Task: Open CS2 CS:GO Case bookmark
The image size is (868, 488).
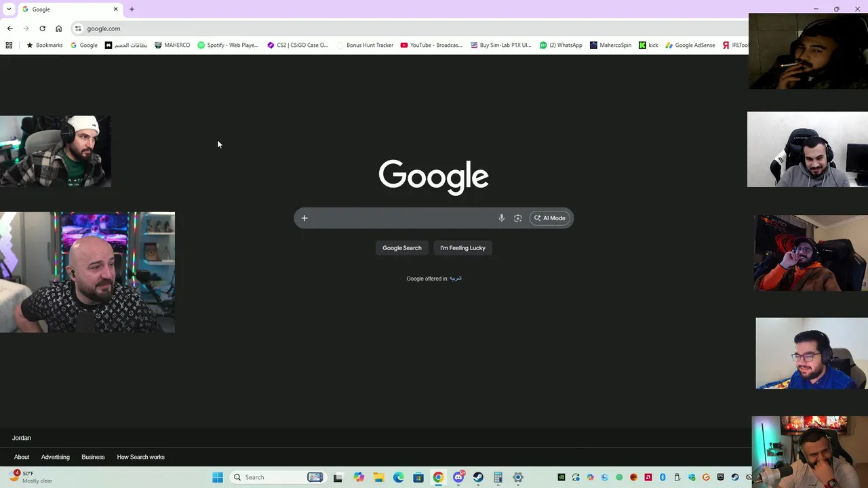Action: [298, 45]
